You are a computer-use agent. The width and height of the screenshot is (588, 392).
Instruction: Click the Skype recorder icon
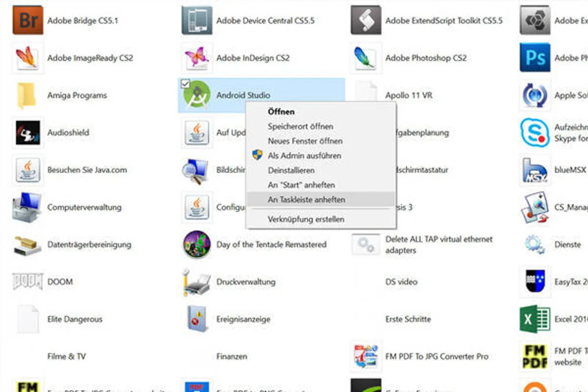(x=535, y=133)
